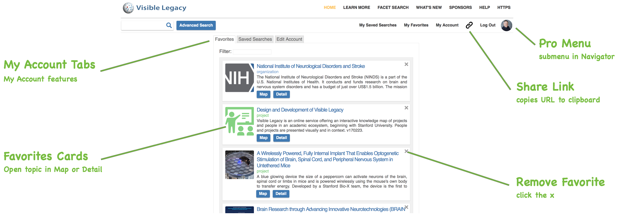Open the Pro Menu profile avatar
The height and width of the screenshot is (214, 644).
(x=506, y=25)
